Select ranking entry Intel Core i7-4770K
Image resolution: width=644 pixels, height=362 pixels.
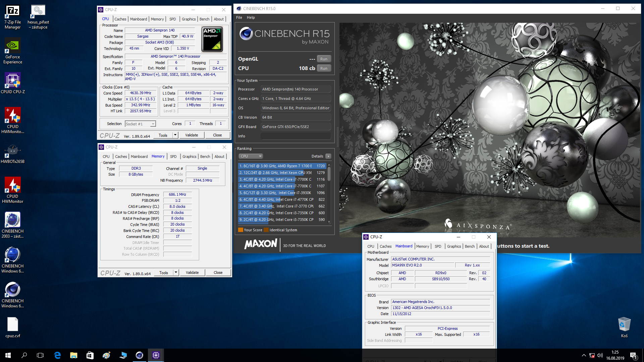(x=282, y=199)
